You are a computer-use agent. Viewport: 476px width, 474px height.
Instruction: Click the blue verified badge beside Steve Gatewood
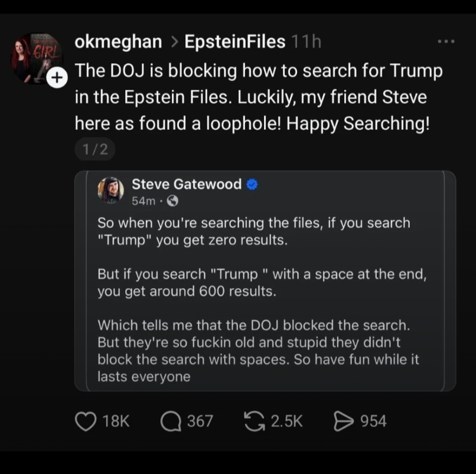pos(252,185)
